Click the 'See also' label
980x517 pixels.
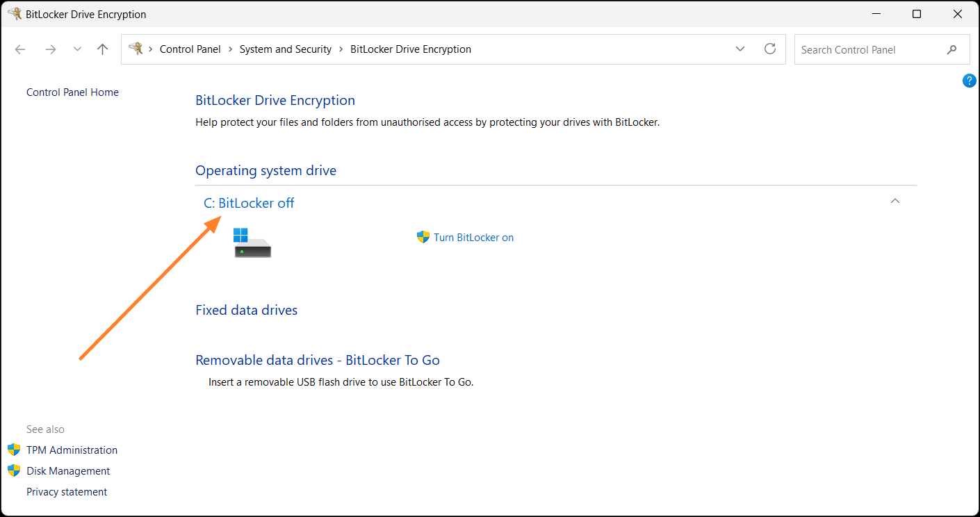point(45,429)
